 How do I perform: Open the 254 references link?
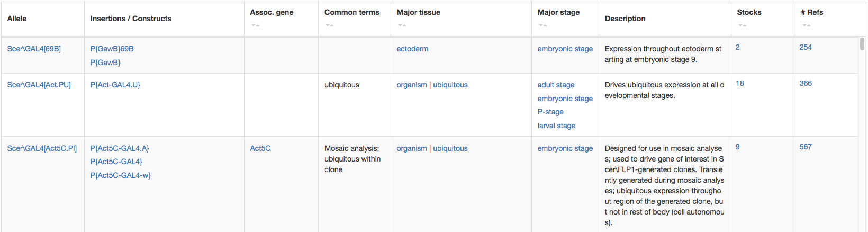pos(806,47)
